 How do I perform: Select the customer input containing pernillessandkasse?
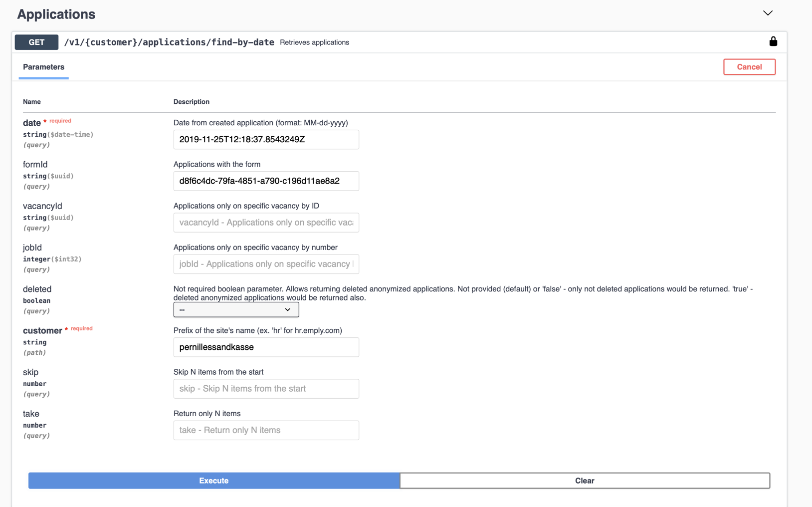(x=266, y=347)
